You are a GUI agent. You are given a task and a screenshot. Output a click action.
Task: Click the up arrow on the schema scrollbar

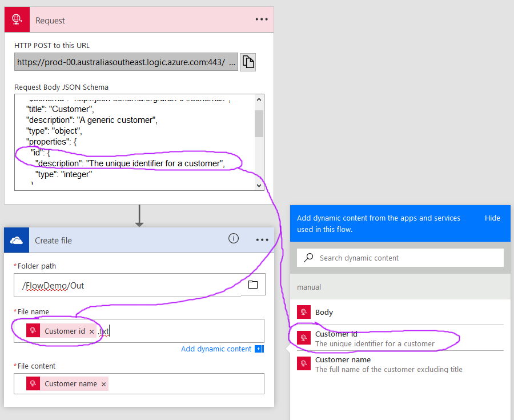click(x=259, y=99)
